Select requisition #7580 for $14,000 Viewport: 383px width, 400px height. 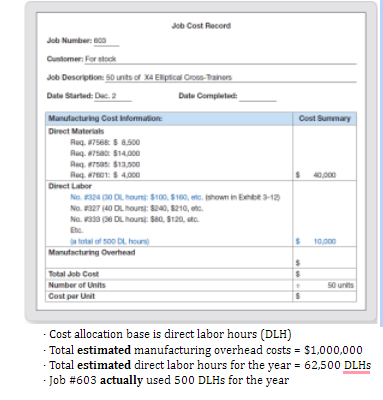tap(105, 153)
